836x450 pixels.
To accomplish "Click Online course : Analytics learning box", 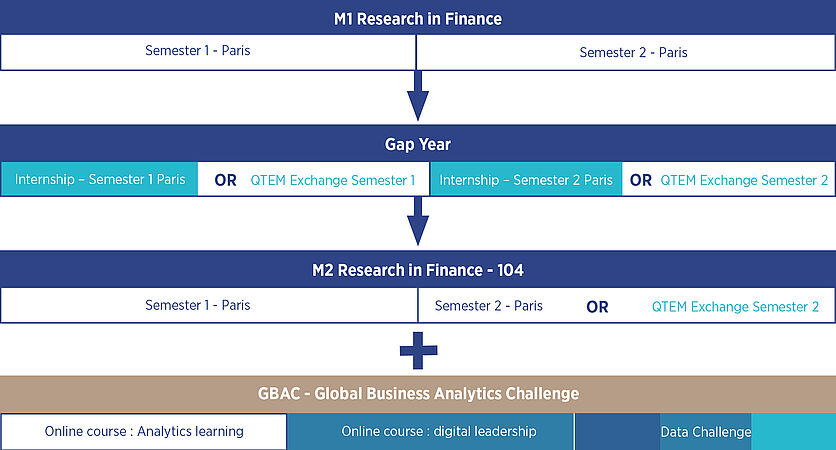I will tap(144, 431).
